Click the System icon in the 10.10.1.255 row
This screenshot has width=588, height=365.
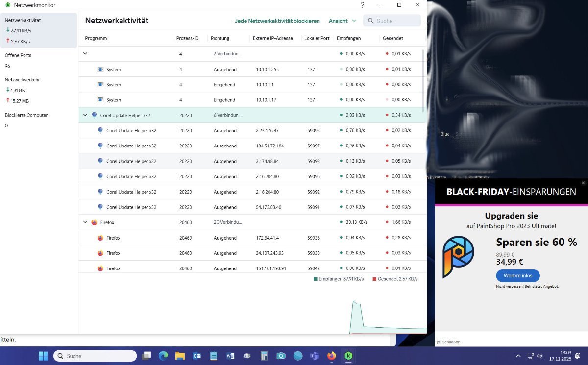coord(100,69)
